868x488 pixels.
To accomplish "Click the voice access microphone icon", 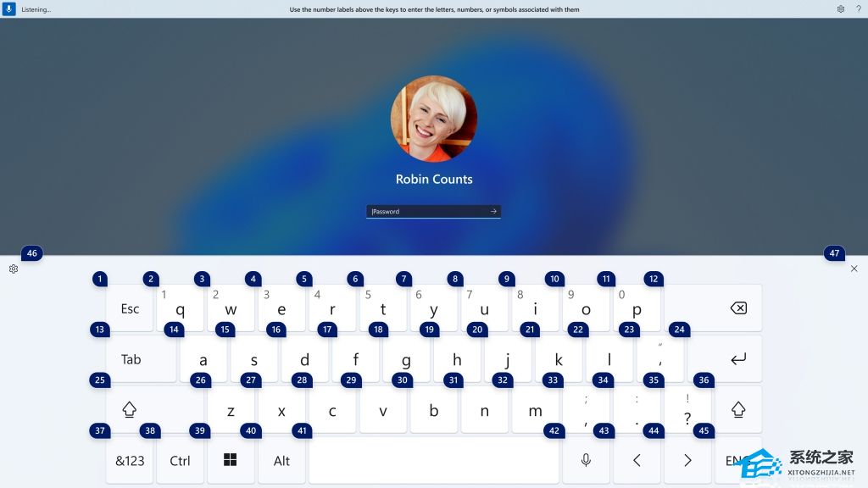I will (8, 8).
